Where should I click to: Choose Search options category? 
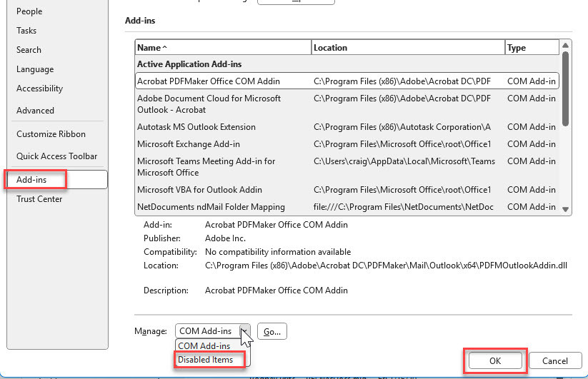29,50
